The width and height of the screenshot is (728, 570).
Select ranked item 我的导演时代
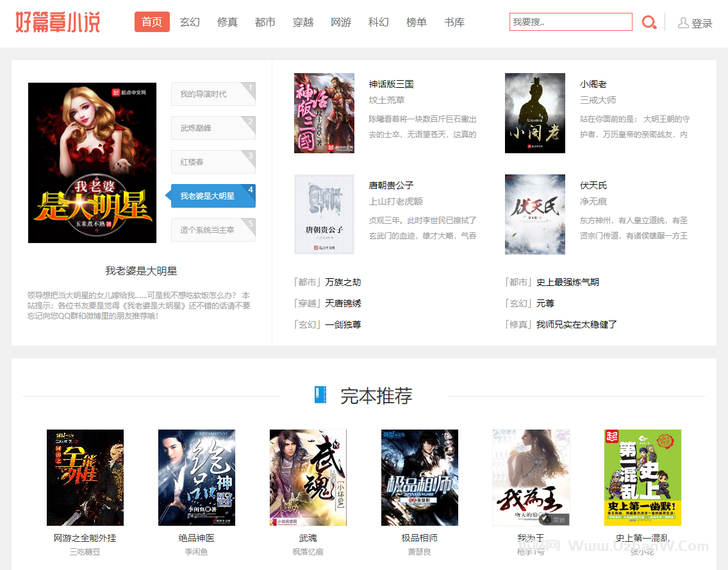(213, 94)
